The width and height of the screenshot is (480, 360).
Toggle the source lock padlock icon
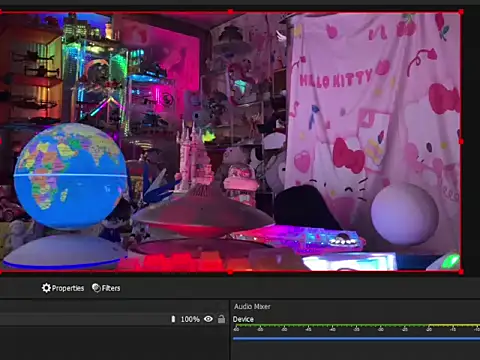(x=221, y=319)
